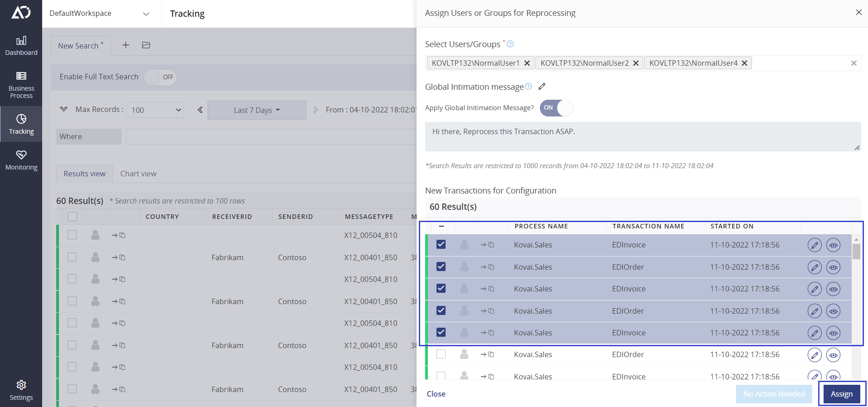Screen dimensions: 868x407
Task: Click user icon in second Fabrikam row
Action: [x=95, y=301]
